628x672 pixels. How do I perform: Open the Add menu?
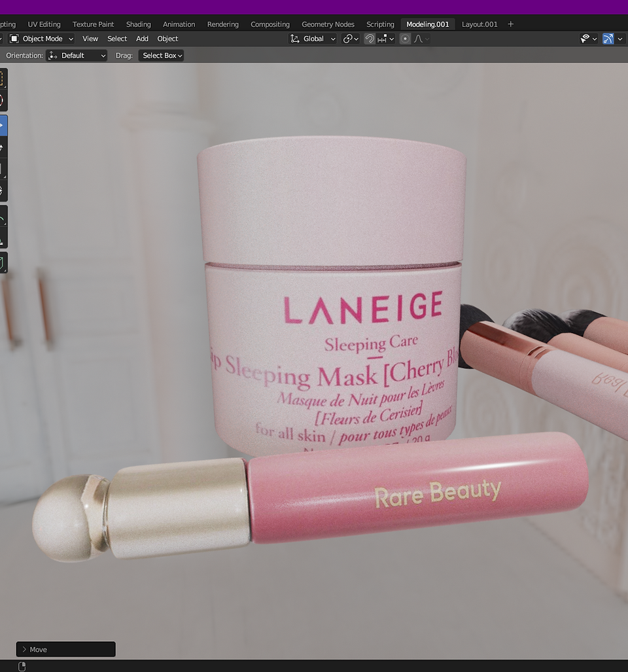coord(142,39)
